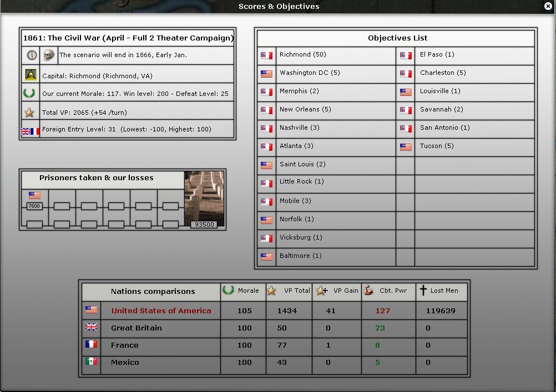Select Richmond (50) in objectives list
Screen dimensions: 556x392
click(302, 54)
